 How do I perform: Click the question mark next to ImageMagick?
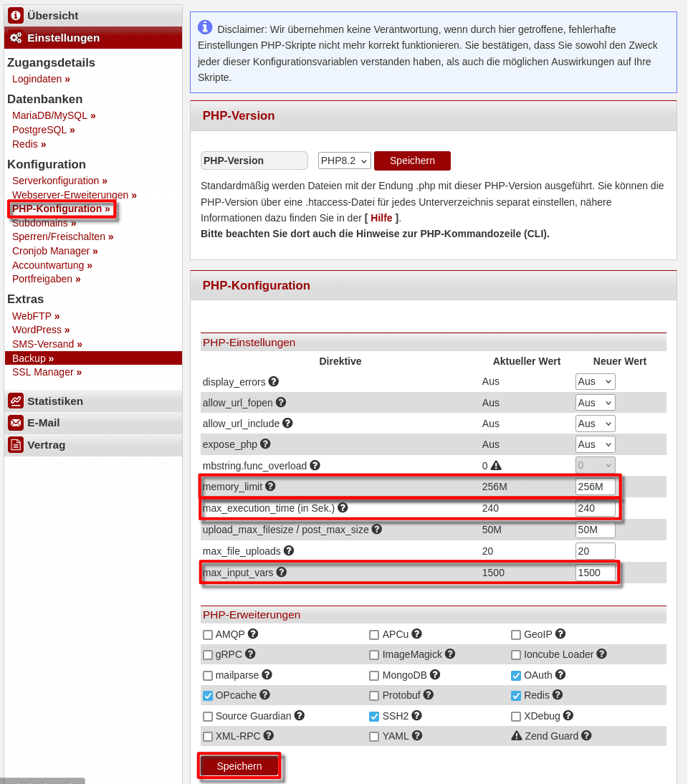[x=450, y=654]
